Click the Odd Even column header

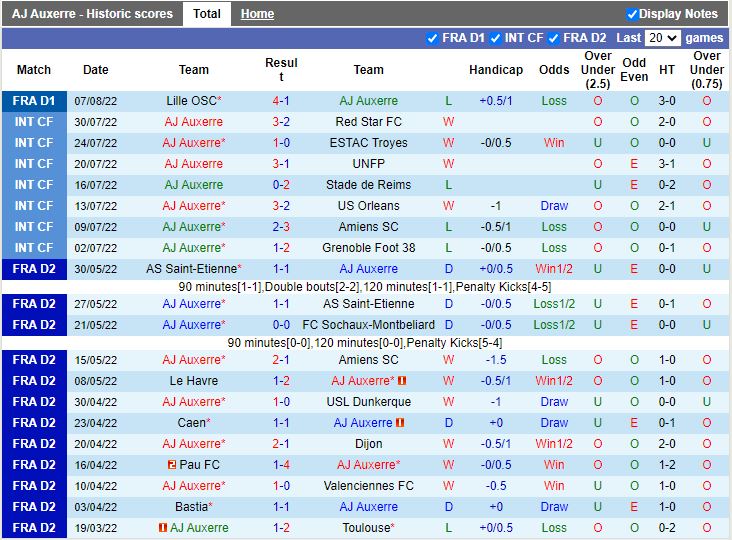click(x=634, y=70)
